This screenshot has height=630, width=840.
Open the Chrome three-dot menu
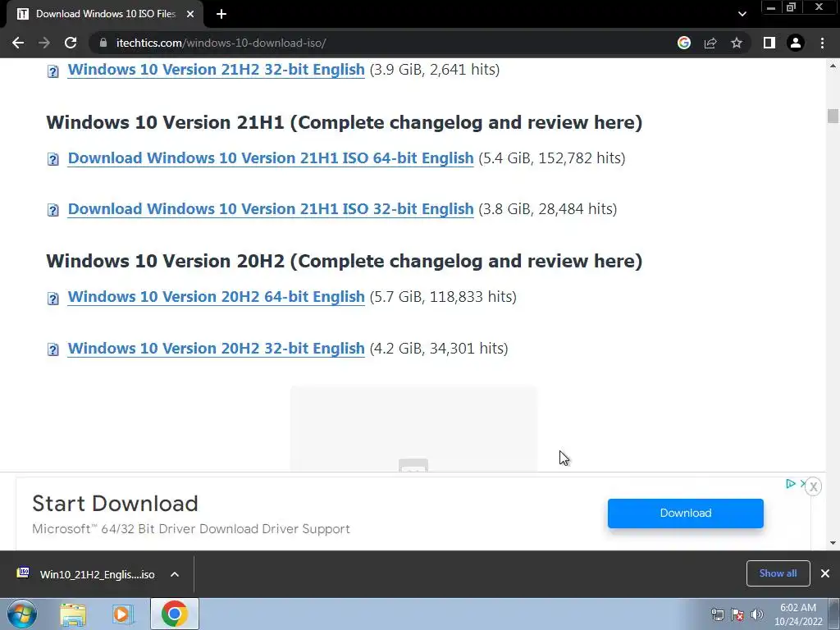click(822, 43)
